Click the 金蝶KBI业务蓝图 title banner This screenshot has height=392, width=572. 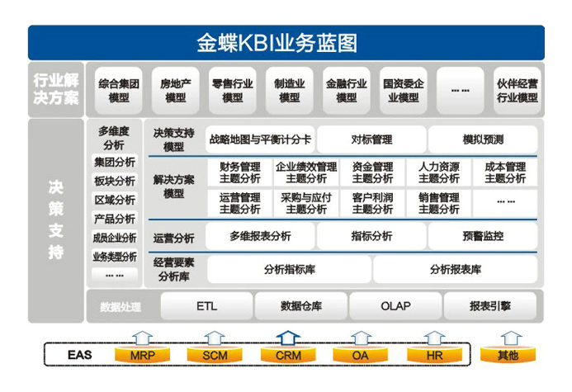tap(286, 43)
